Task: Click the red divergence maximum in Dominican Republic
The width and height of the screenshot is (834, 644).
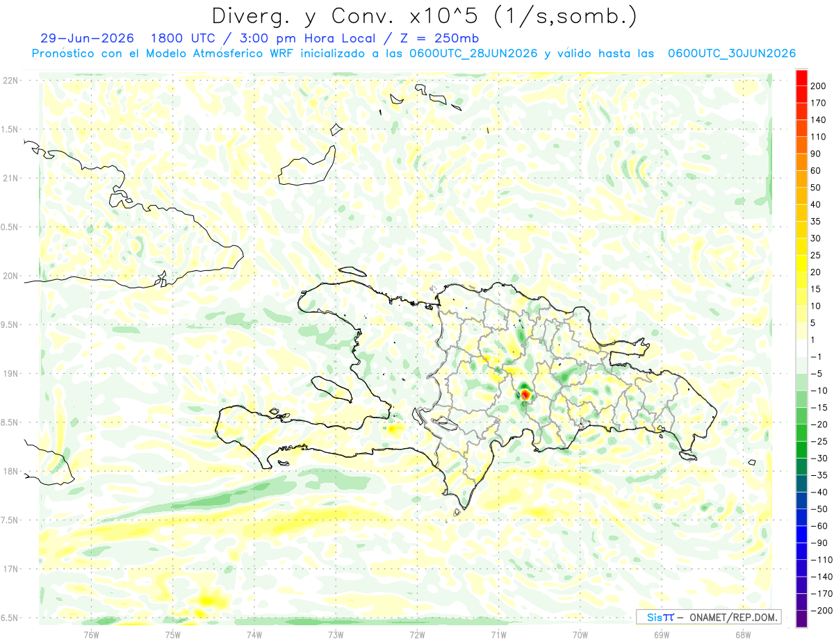Action: [525, 395]
